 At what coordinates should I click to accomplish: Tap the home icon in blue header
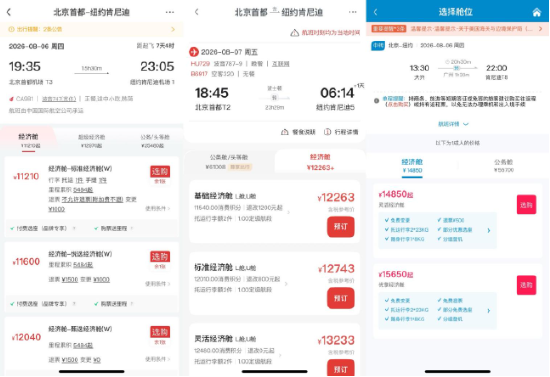coord(537,13)
